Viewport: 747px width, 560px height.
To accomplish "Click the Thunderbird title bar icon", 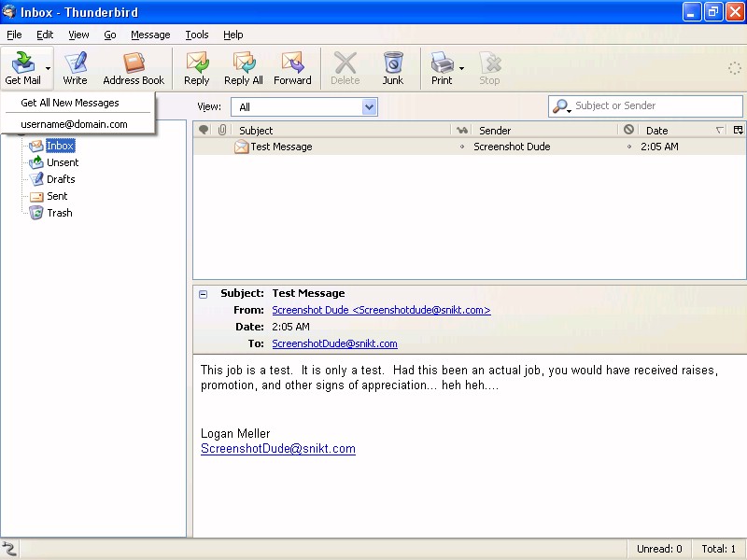I will pyautogui.click(x=9, y=11).
